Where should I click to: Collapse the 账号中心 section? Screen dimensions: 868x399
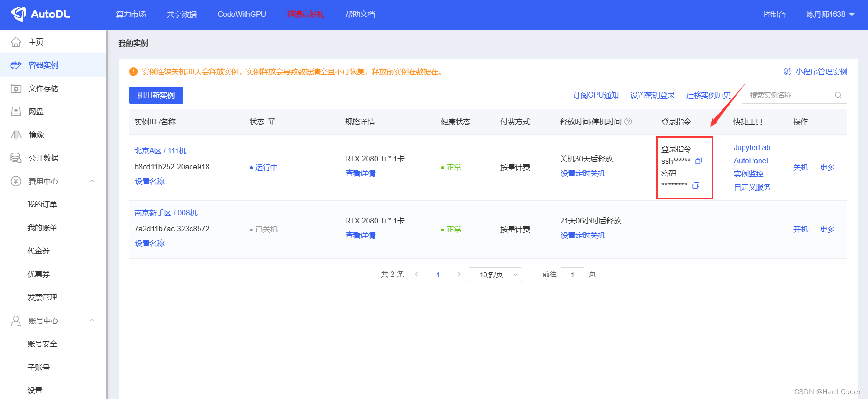[92, 321]
